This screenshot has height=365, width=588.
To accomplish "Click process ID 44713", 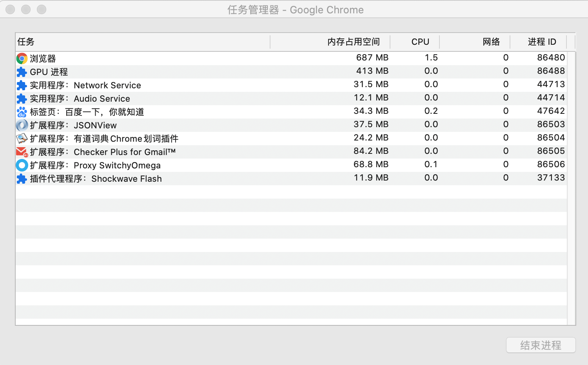I will coord(551,84).
